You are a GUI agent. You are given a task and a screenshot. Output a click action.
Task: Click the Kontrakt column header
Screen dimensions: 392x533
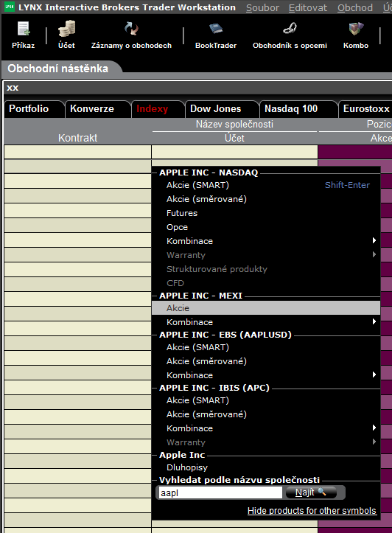(77, 138)
